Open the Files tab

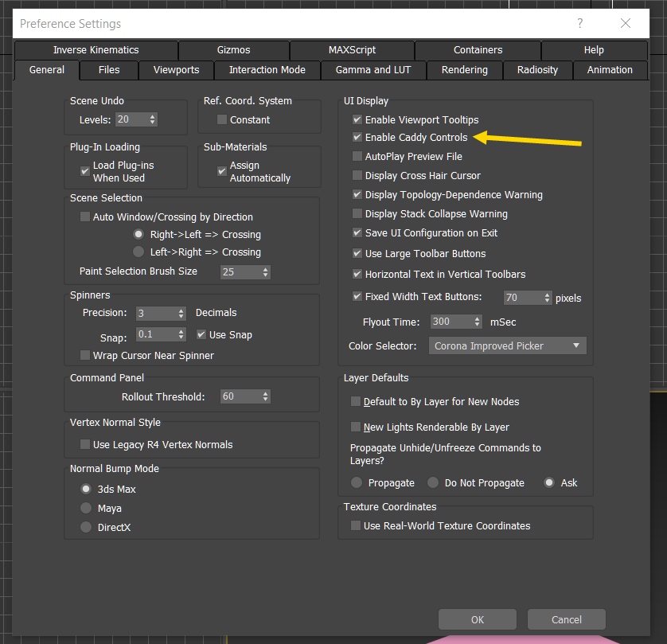[x=109, y=70]
